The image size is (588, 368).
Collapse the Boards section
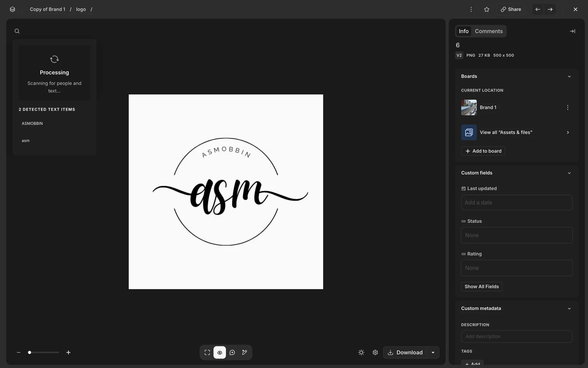(569, 76)
